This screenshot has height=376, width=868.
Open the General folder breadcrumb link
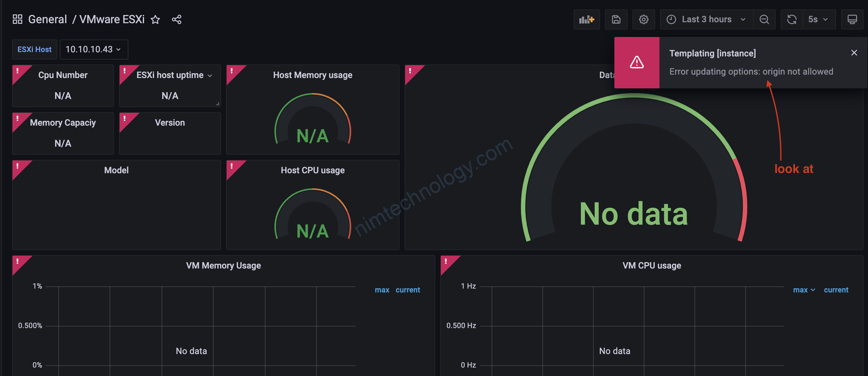click(48, 19)
